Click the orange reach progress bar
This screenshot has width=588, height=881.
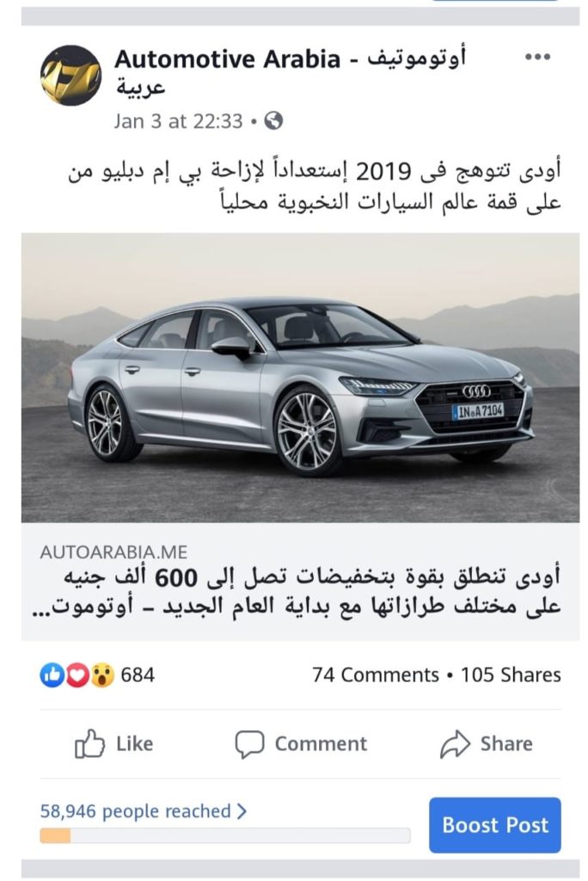224,835
